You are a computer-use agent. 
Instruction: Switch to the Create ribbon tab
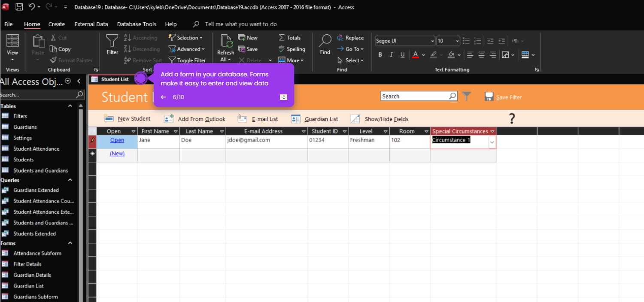click(57, 24)
